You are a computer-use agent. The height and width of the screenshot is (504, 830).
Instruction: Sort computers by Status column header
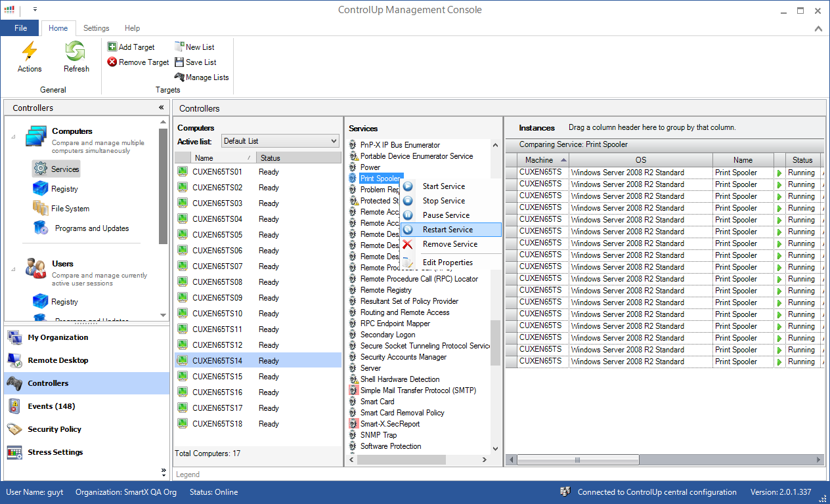point(298,158)
